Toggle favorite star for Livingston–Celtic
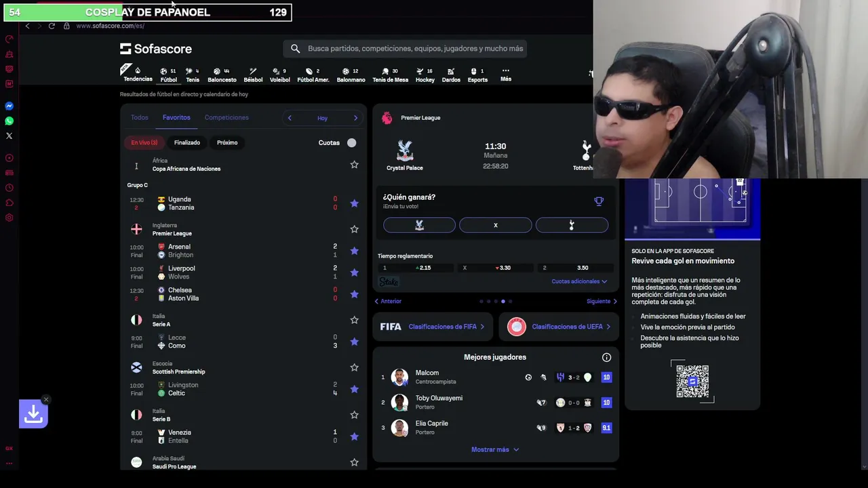Viewport: 868px width, 488px height. (x=354, y=389)
